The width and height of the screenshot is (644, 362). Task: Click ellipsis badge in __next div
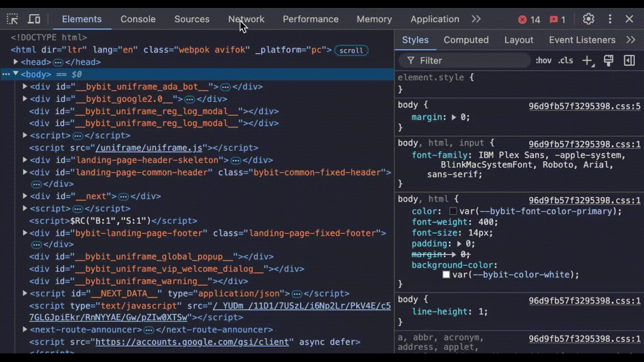(124, 197)
